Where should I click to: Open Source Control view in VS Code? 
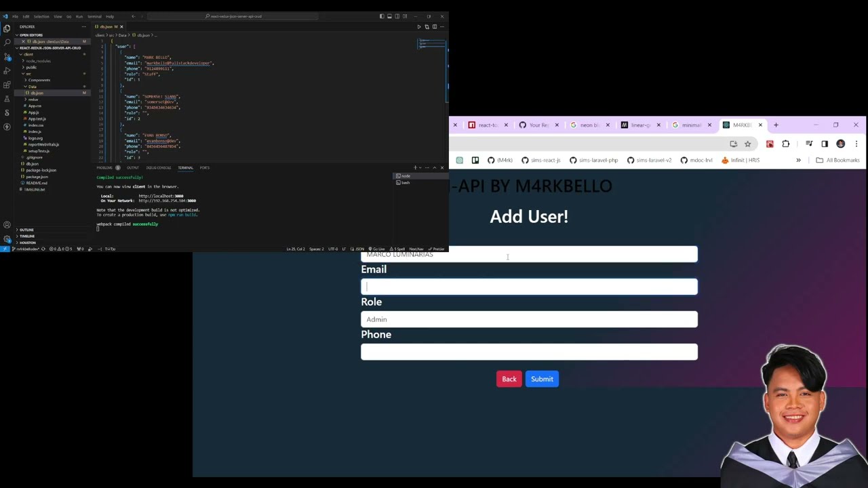pos(7,56)
